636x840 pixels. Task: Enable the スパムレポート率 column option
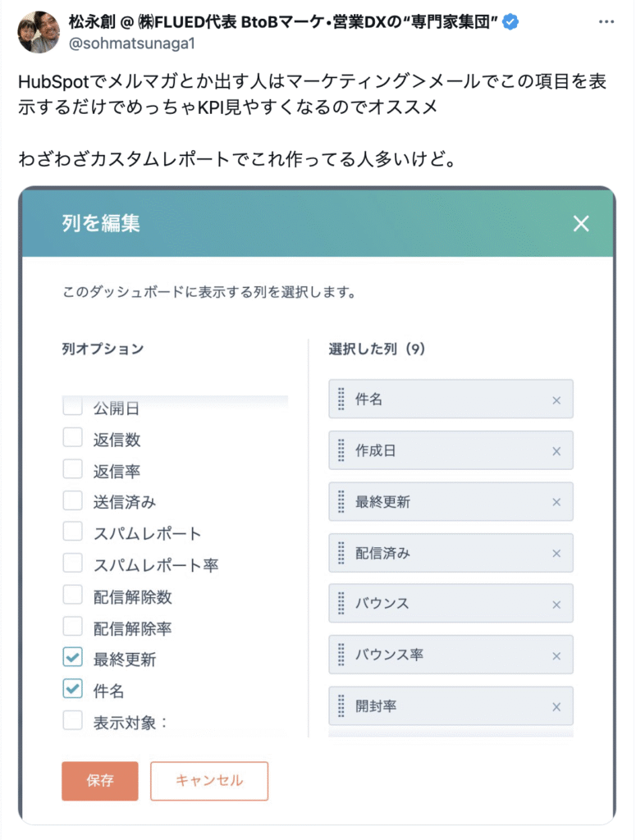click(x=72, y=563)
